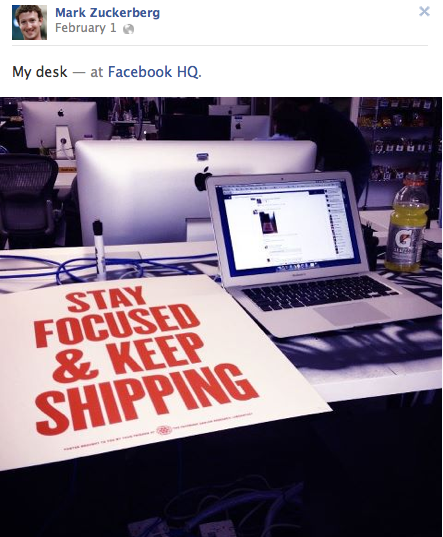Click the MacBook keyboard
Viewport: 443px width, 537px height.
click(317, 291)
